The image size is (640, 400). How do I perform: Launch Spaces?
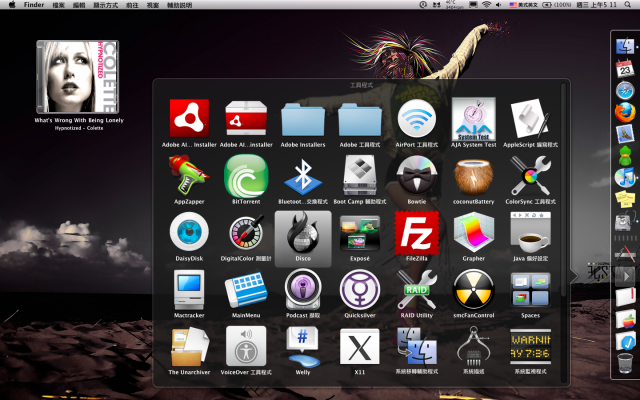point(530,290)
